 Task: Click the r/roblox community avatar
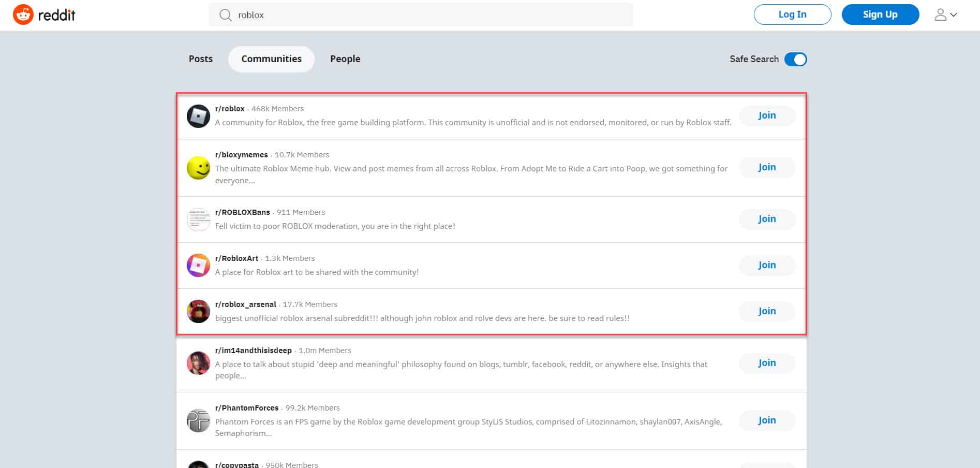198,116
